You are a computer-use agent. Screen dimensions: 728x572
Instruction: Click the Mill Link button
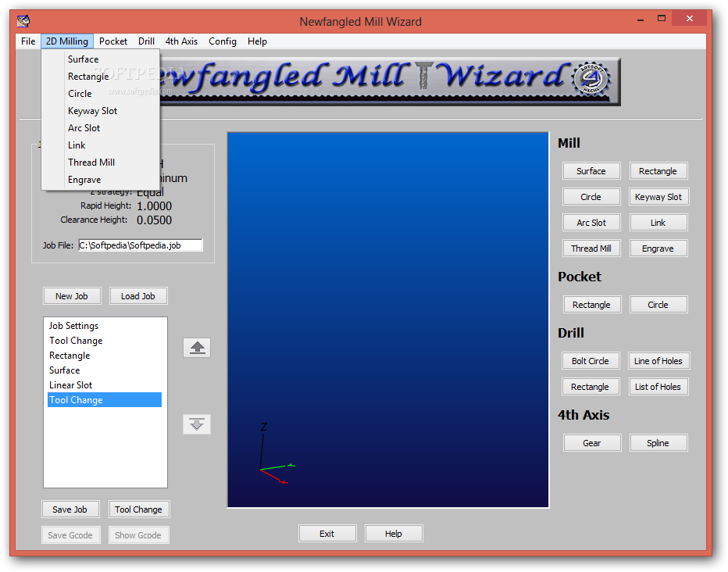point(658,223)
